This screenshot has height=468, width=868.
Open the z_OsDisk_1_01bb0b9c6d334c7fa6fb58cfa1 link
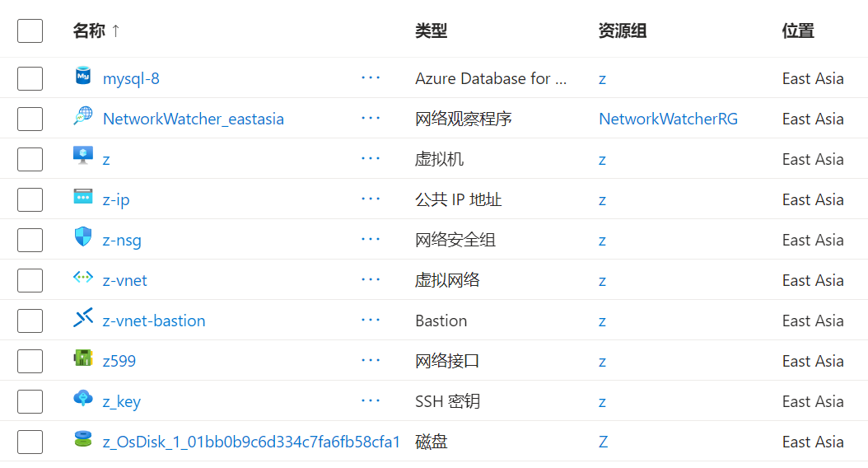[x=251, y=442]
